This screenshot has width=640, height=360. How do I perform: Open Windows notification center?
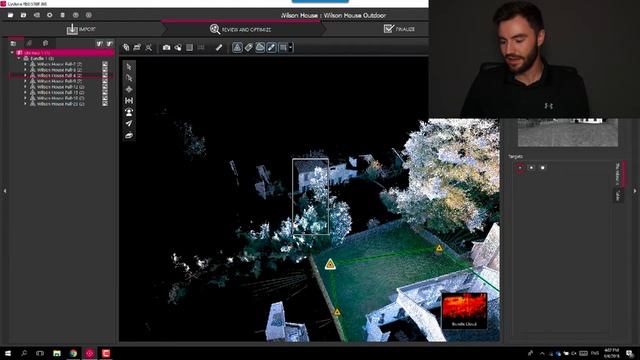(630, 353)
